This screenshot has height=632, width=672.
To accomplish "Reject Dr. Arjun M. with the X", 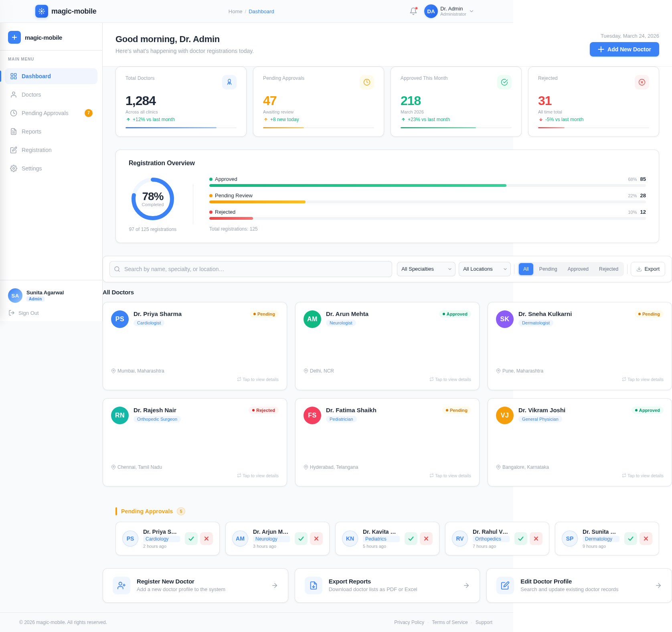I will click(x=316, y=539).
